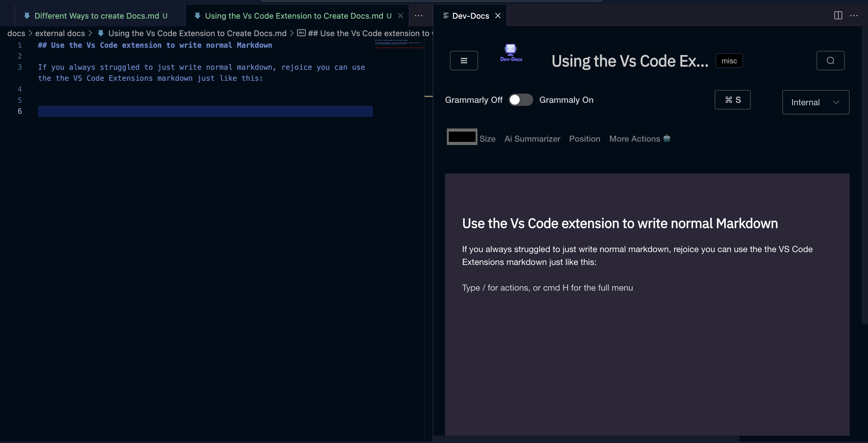Open the Position menu option
Image resolution: width=868 pixels, height=443 pixels.
coord(584,139)
